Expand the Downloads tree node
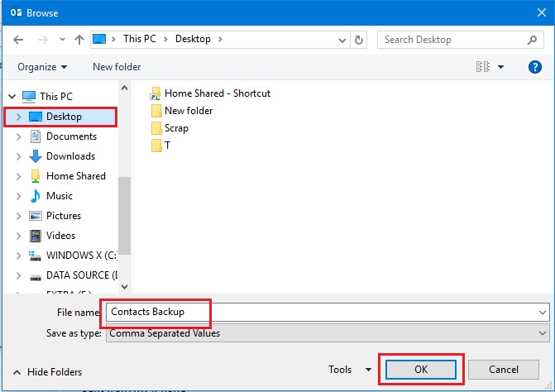This screenshot has height=392, width=555. [19, 156]
